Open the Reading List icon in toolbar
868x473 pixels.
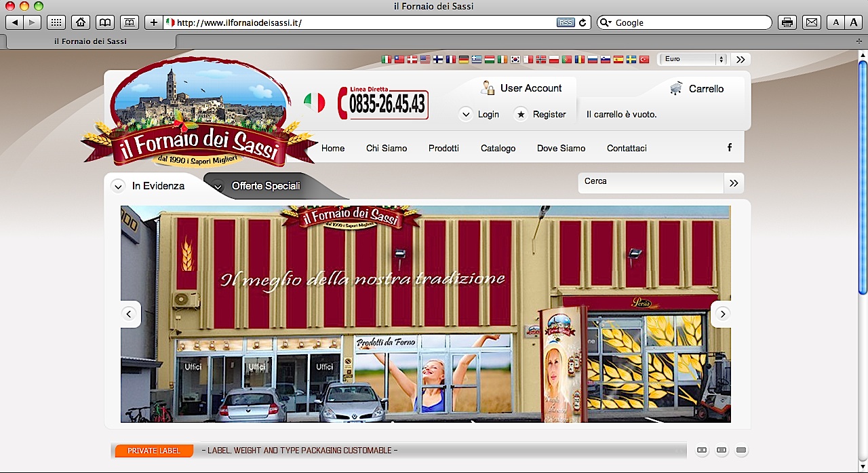point(130,22)
